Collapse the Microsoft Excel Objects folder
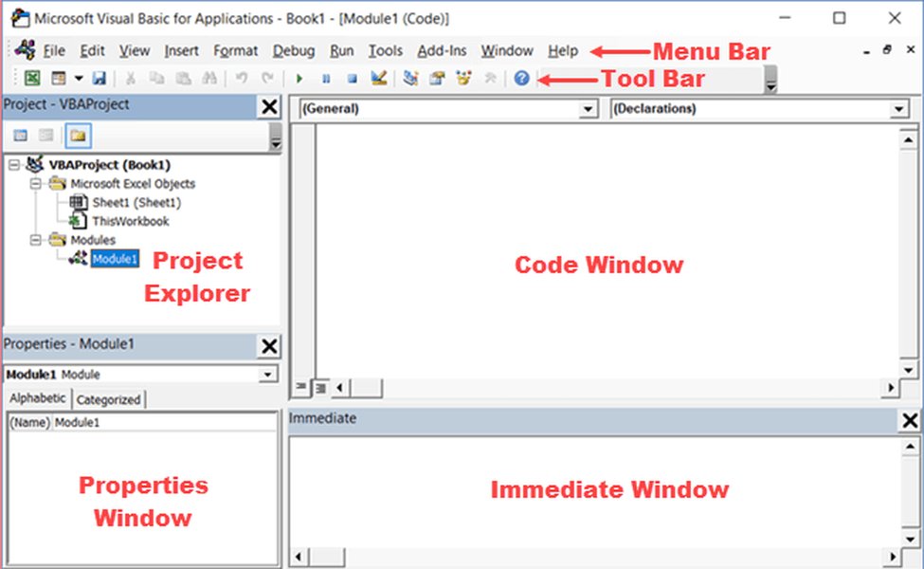This screenshot has height=569, width=924. tap(36, 183)
